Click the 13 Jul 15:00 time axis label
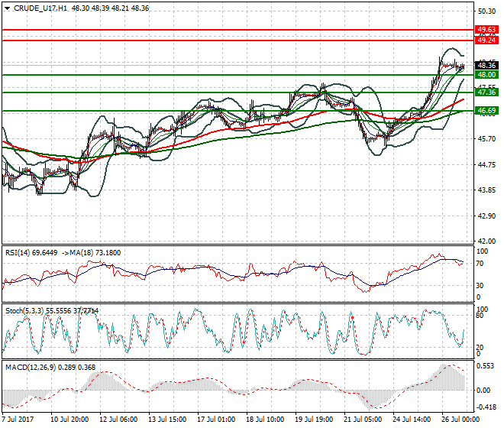Image resolution: width=504 pixels, height=428 pixels. tap(167, 420)
